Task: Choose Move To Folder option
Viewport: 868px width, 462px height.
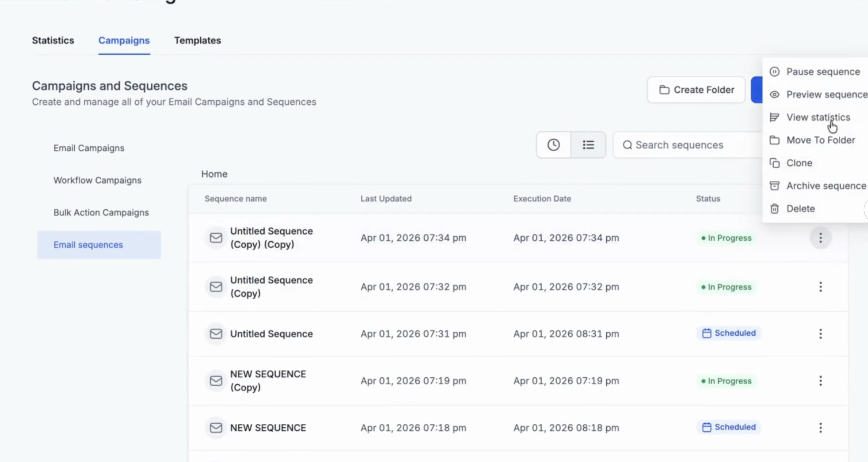Action: tap(820, 140)
